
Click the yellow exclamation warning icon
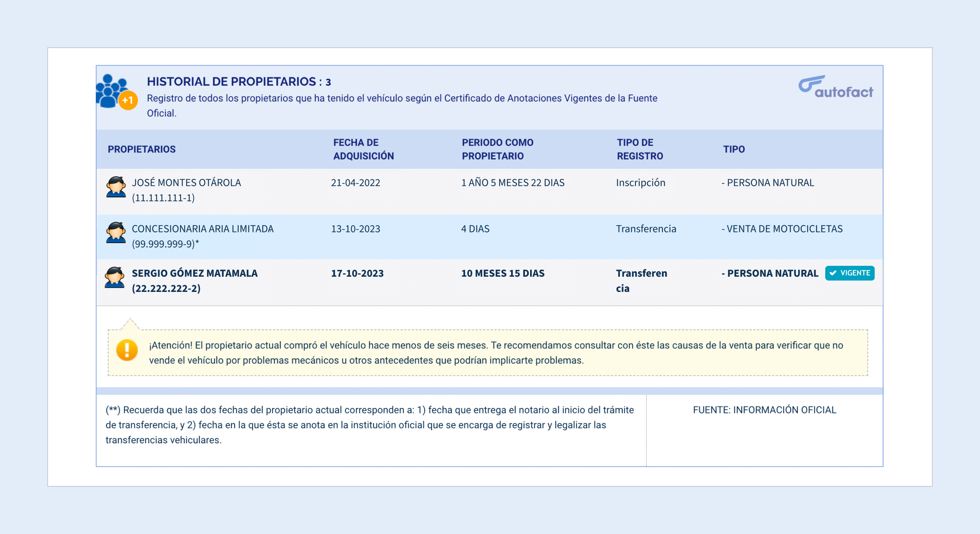pyautogui.click(x=127, y=350)
